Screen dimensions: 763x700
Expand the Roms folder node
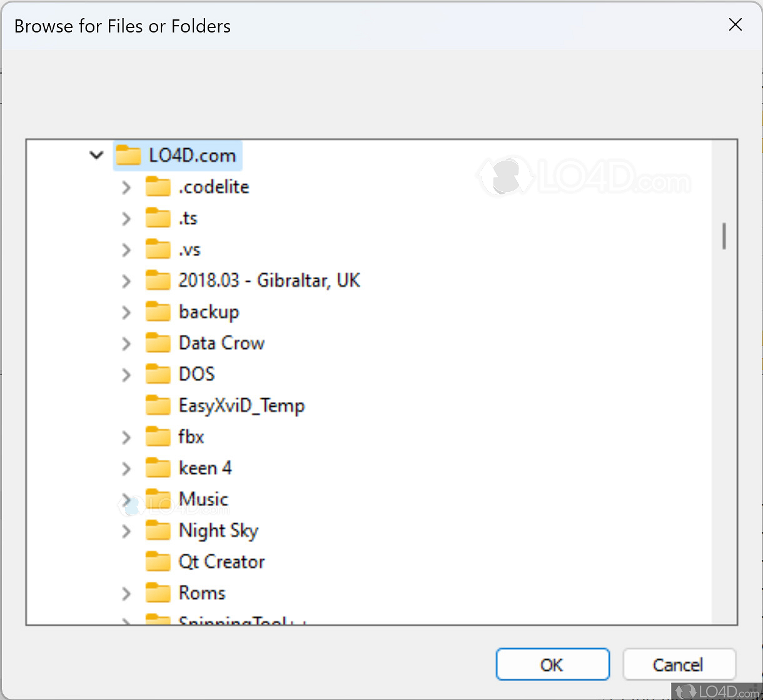click(126, 593)
